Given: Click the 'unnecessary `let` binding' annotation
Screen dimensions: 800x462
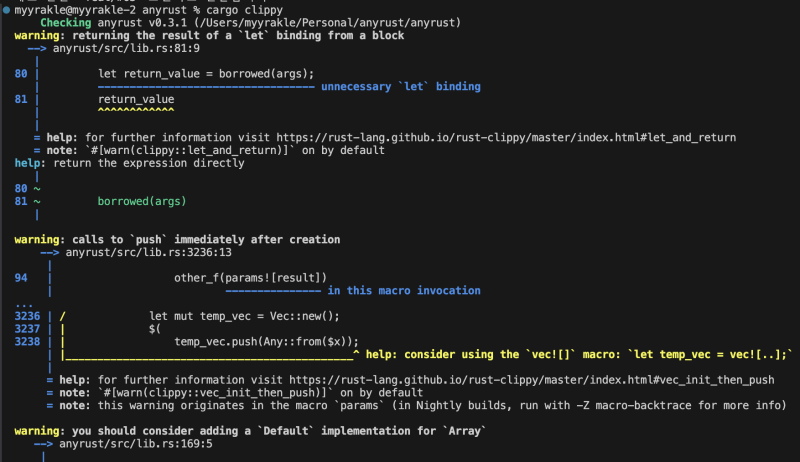Looking at the screenshot, I should click(x=400, y=87).
